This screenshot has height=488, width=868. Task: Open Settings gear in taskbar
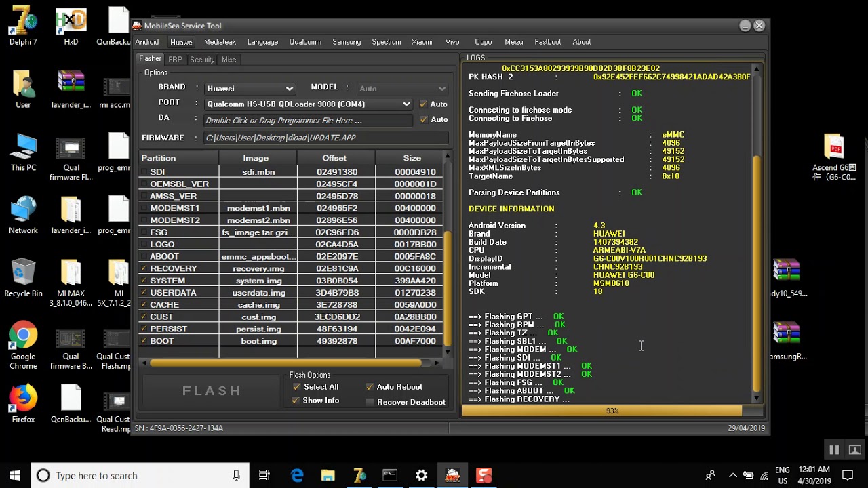422,476
